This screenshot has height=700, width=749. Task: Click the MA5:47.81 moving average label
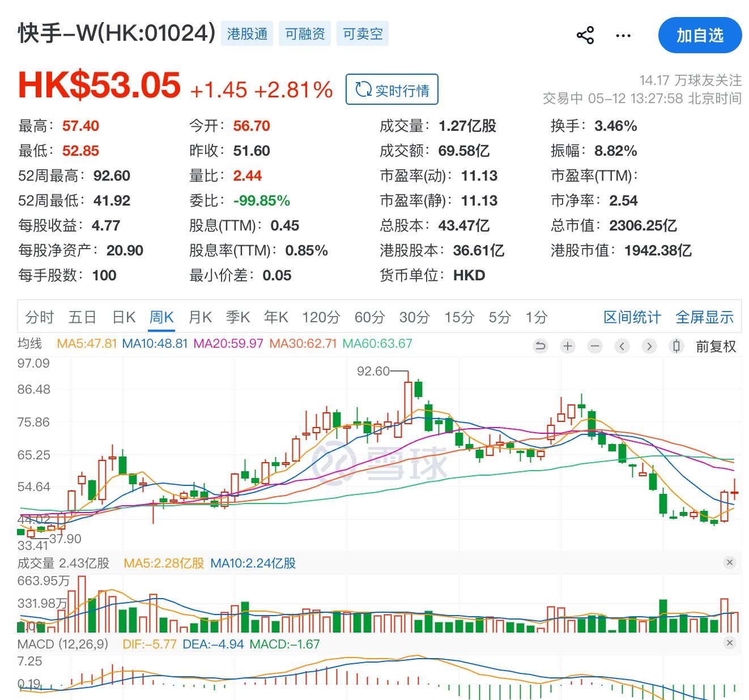(x=87, y=344)
